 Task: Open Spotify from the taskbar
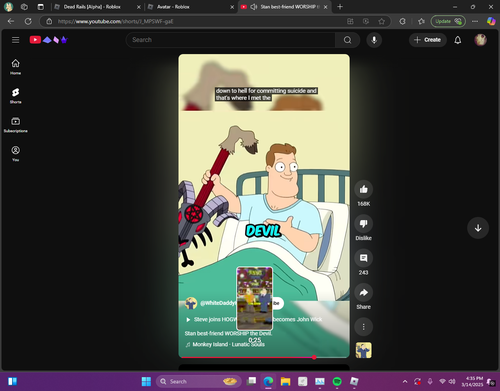pos(337,381)
